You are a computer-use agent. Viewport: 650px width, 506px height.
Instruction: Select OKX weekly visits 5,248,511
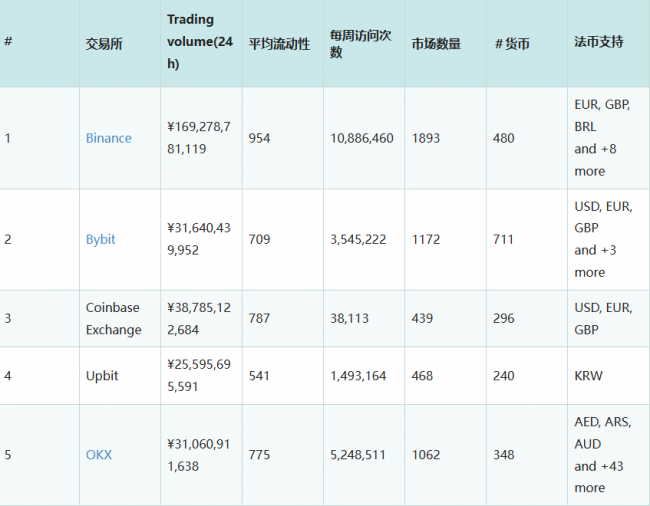click(x=358, y=455)
